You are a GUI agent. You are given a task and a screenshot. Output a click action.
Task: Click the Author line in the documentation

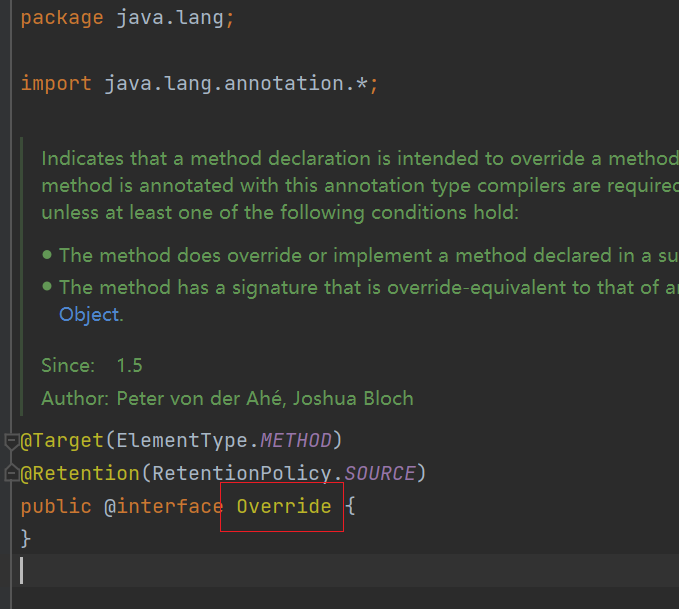(227, 398)
